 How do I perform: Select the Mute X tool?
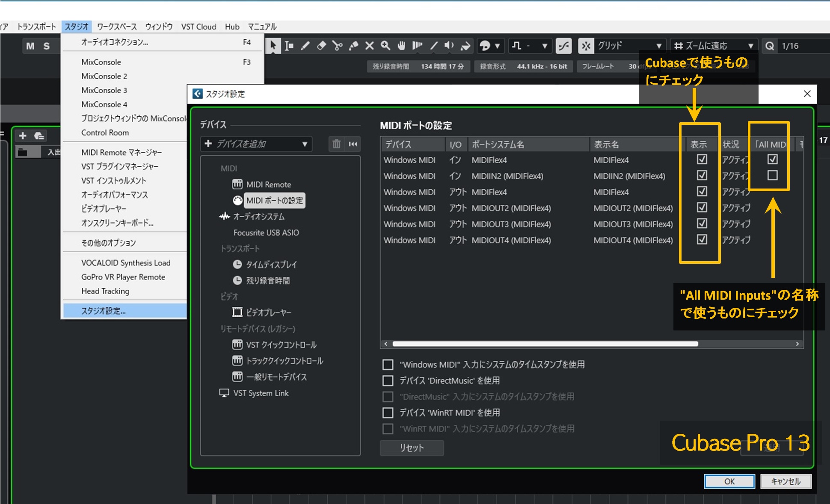coord(370,46)
